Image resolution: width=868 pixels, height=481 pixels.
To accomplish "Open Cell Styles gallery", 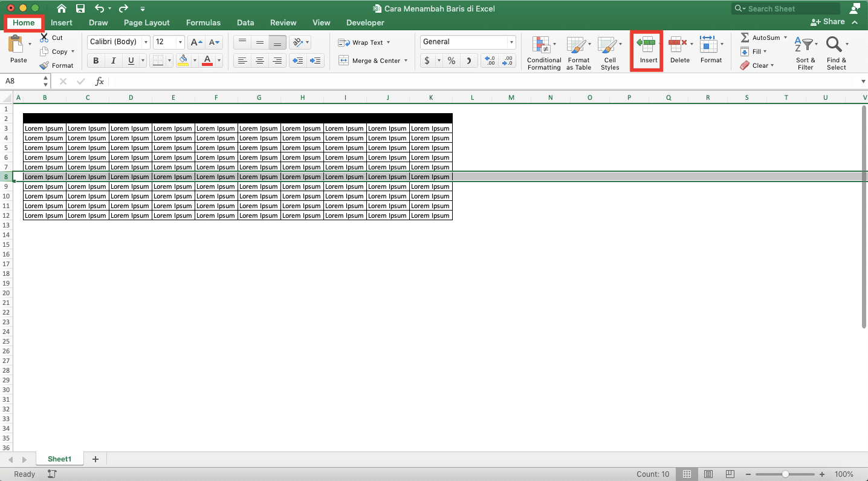I will (x=610, y=53).
